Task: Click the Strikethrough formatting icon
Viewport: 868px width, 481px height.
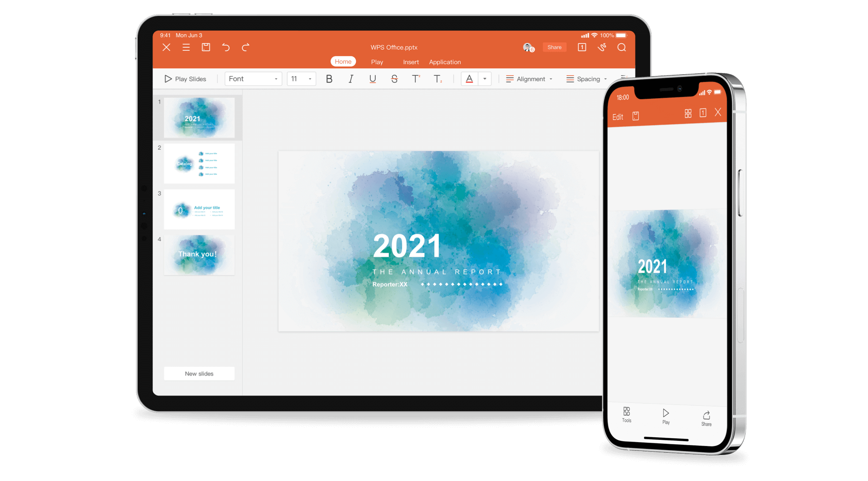Action: 394,79
